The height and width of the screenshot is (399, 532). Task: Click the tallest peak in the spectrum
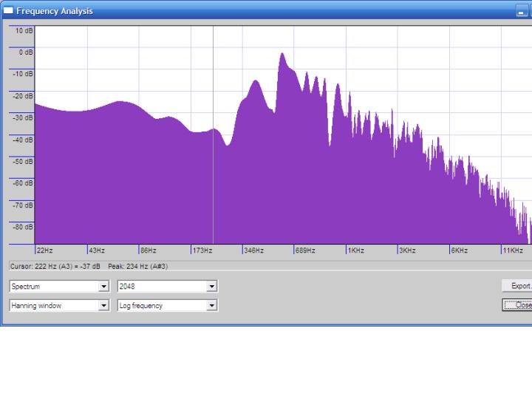click(x=282, y=55)
